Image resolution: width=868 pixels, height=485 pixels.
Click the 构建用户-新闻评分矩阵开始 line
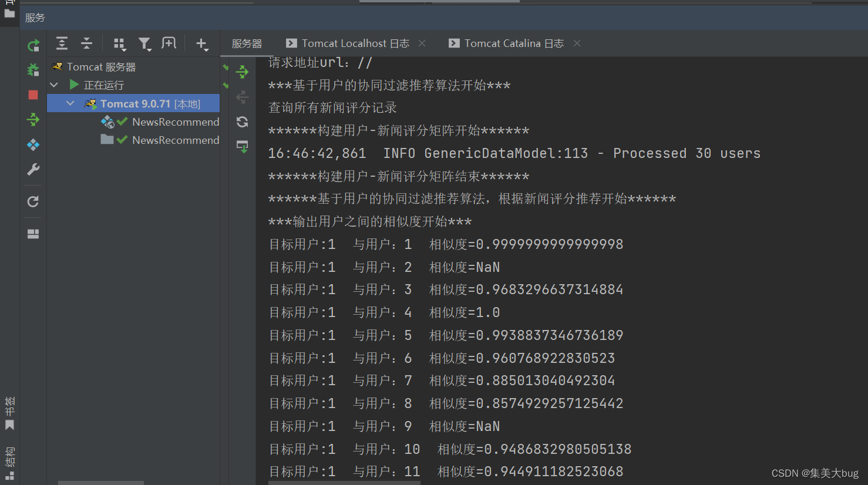[399, 131]
